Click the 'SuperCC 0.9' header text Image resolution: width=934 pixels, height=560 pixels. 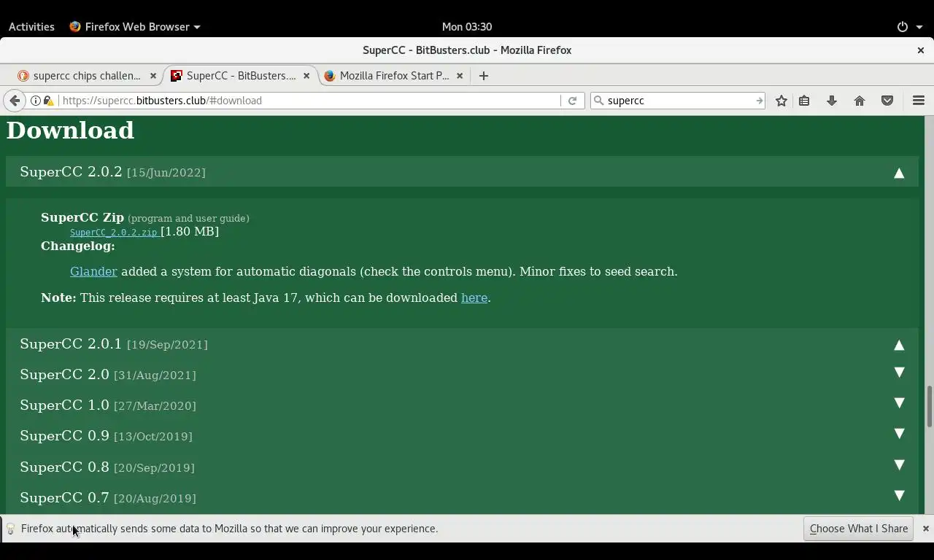tap(64, 435)
